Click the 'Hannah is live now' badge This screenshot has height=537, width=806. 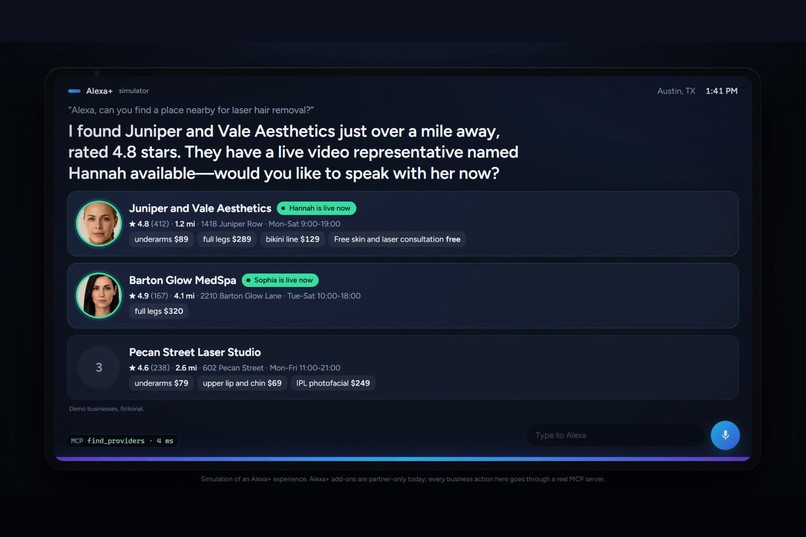[x=317, y=208]
